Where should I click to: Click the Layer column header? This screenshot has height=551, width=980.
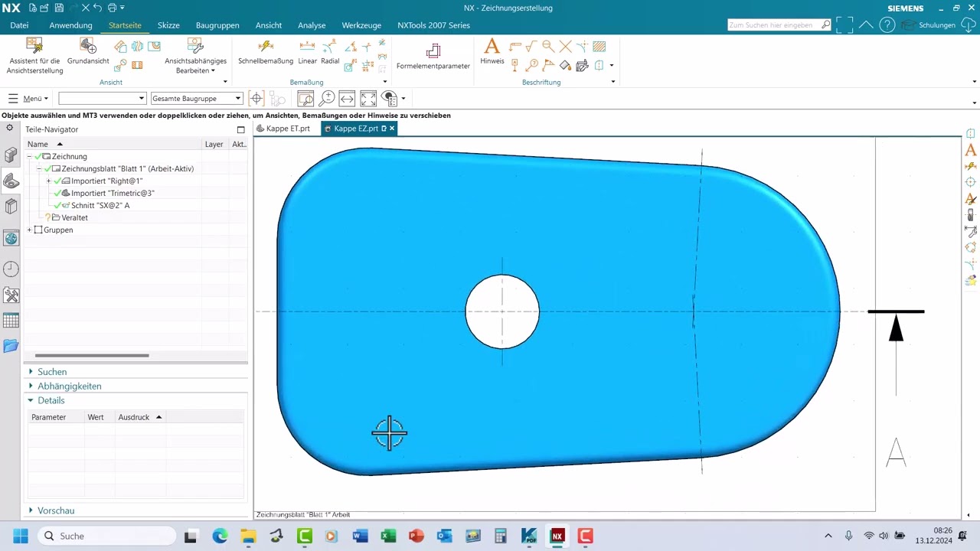point(214,144)
